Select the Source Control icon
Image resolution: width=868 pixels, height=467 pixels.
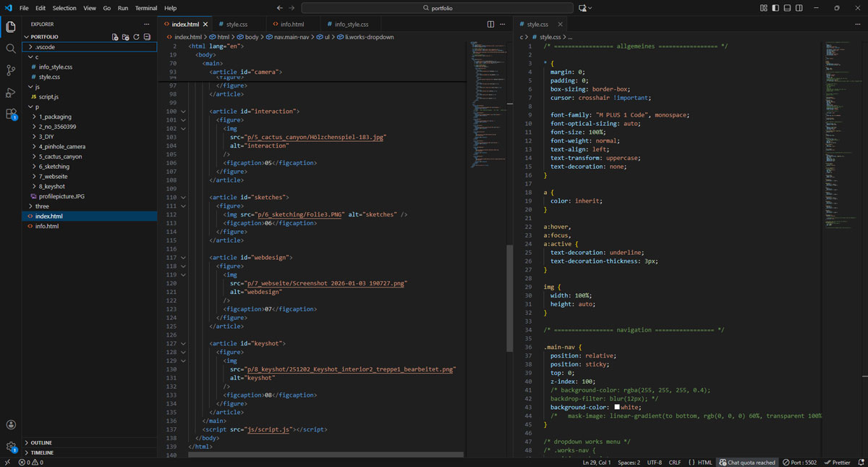10,70
